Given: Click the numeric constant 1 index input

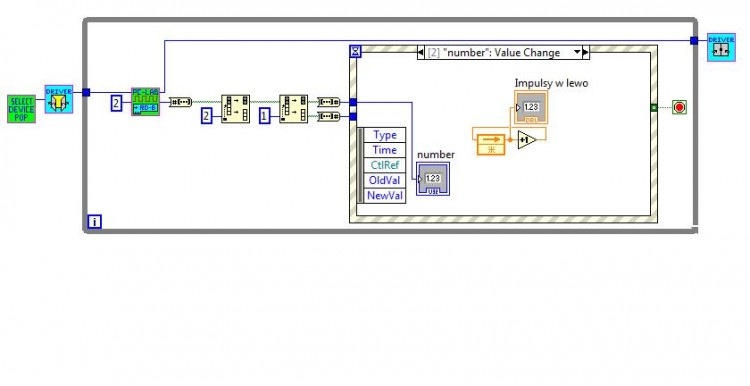Looking at the screenshot, I should (265, 116).
